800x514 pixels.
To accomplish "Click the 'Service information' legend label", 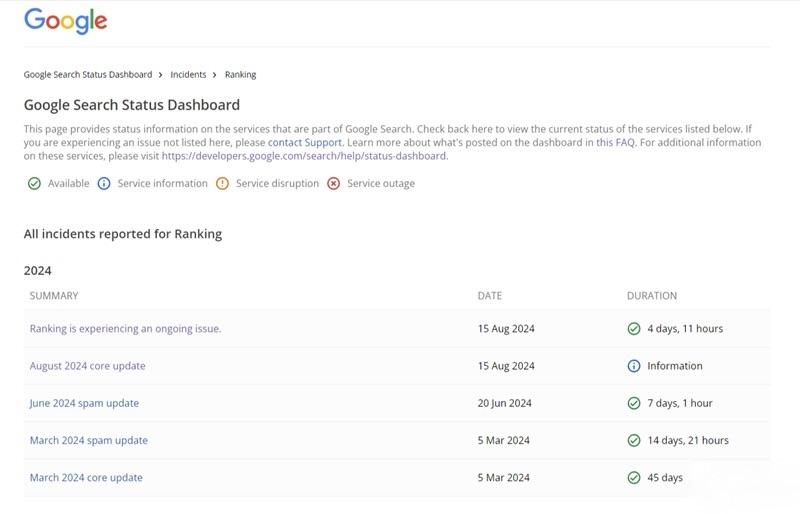I will [x=163, y=184].
